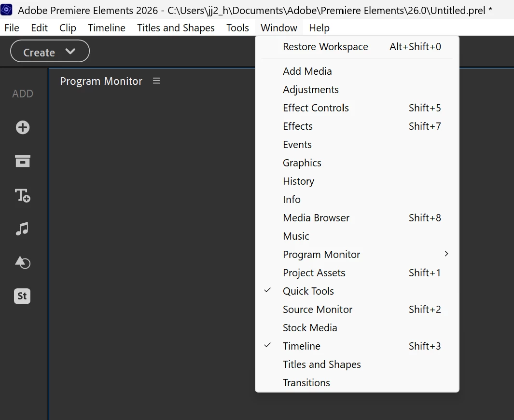Choose Effects with Shift+7 shortcut entry
This screenshot has height=420, width=514.
point(357,126)
